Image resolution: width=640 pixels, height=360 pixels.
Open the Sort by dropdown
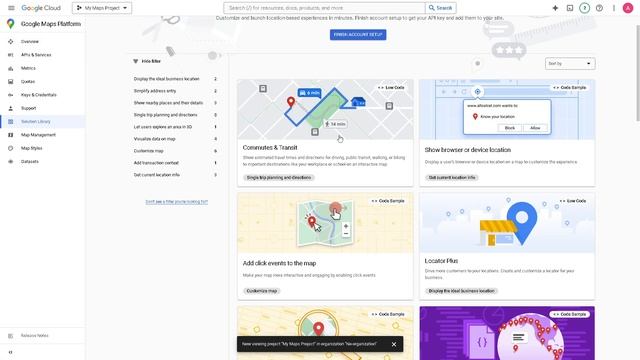pos(570,64)
